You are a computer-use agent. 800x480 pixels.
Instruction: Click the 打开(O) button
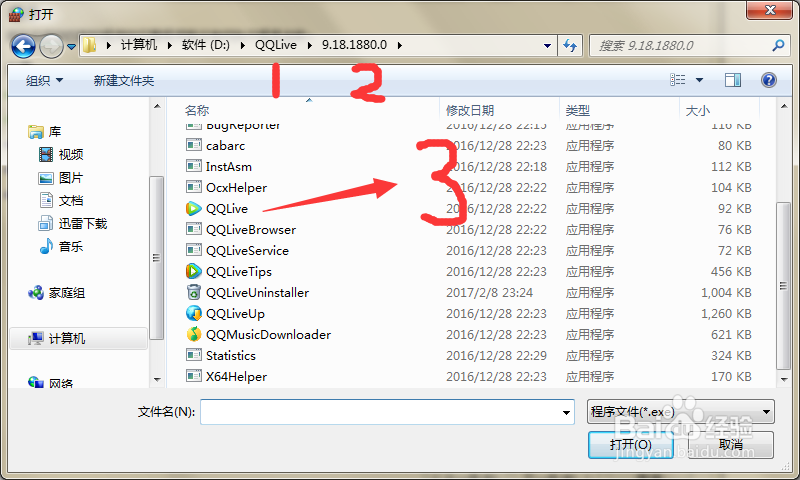tap(631, 445)
